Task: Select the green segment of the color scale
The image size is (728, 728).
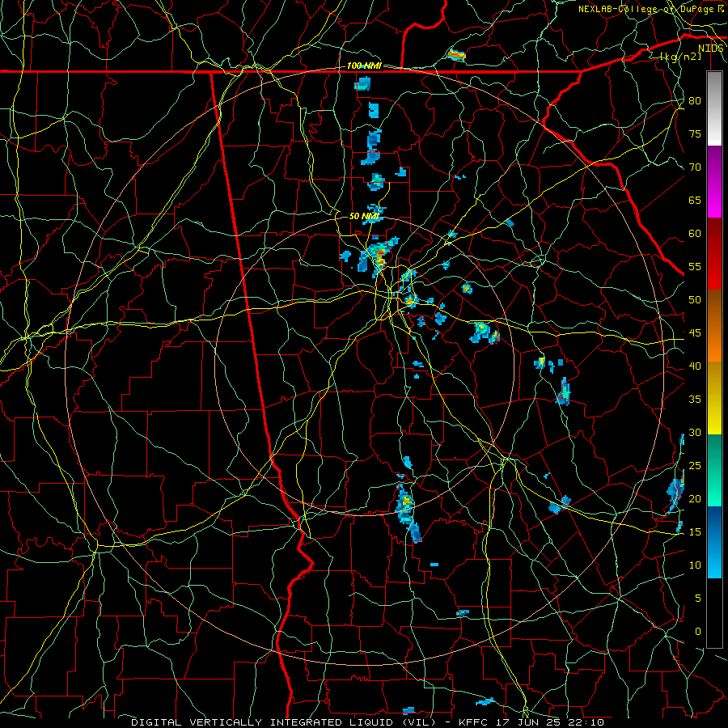Action: 714,470
